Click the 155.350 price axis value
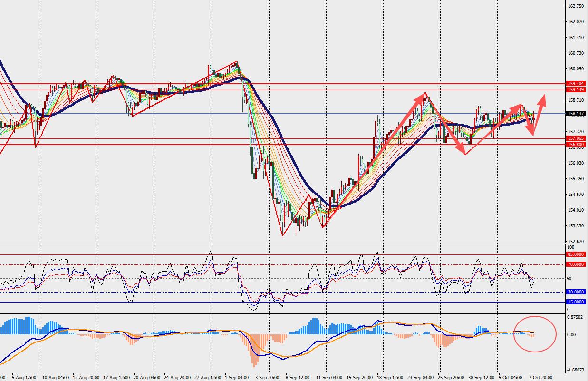588x381 pixels. [x=576, y=179]
